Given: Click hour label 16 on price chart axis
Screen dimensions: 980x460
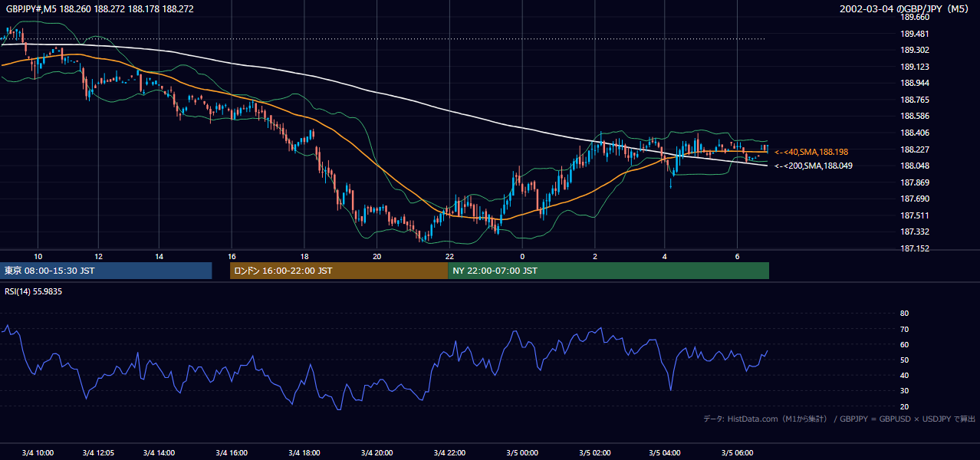Looking at the screenshot, I should 232,256.
